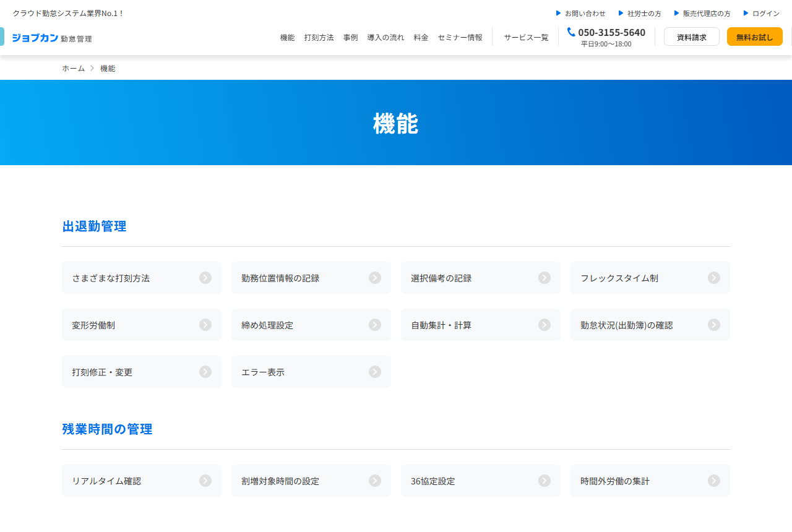The width and height of the screenshot is (792, 532).
Task: Click the 残業時間の管理 section heading
Action: (107, 429)
